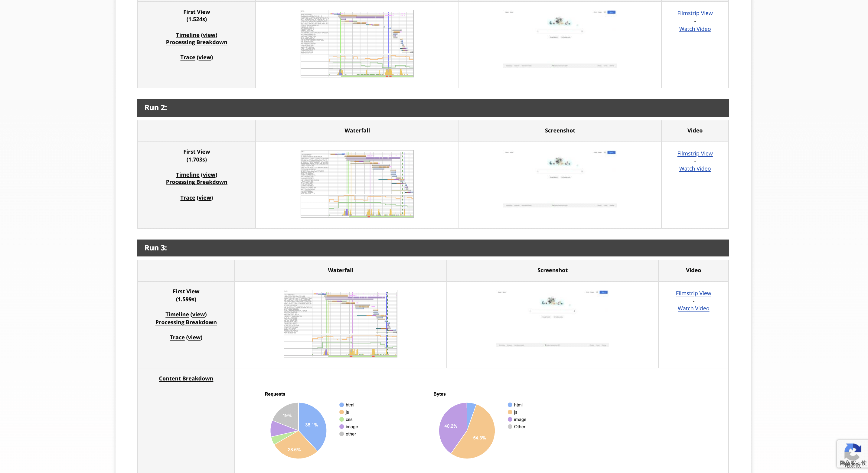Click Run 2 Trace link
Screen dimensions: 868x473
187,198
